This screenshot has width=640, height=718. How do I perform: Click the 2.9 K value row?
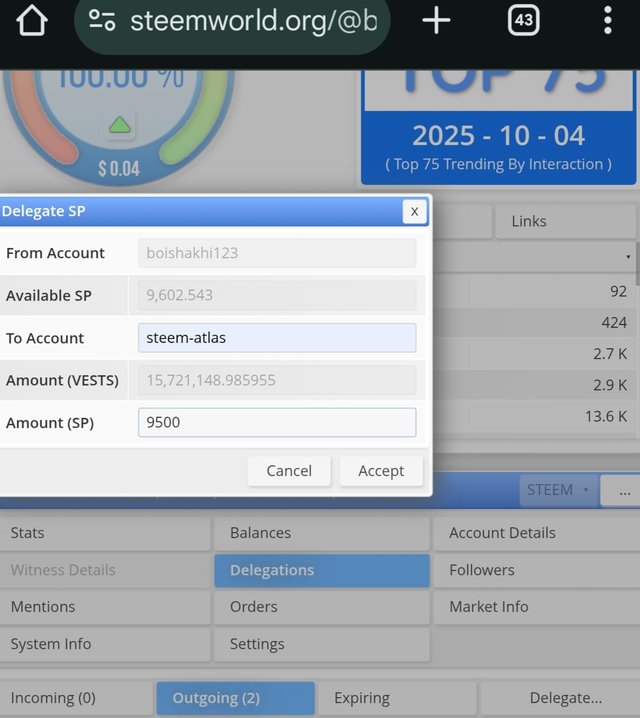point(535,385)
